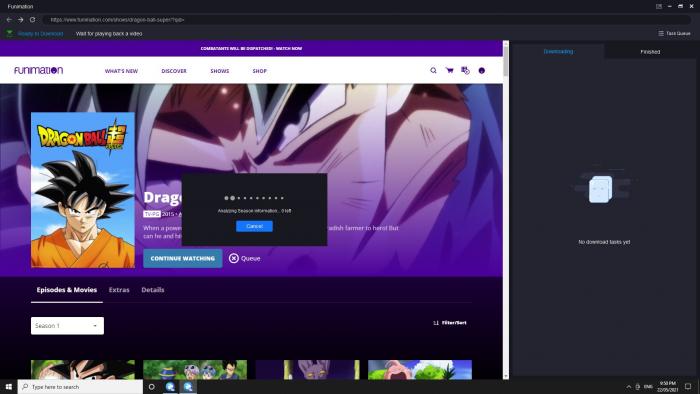
Task: Click the Funimation logo
Action: click(x=38, y=71)
